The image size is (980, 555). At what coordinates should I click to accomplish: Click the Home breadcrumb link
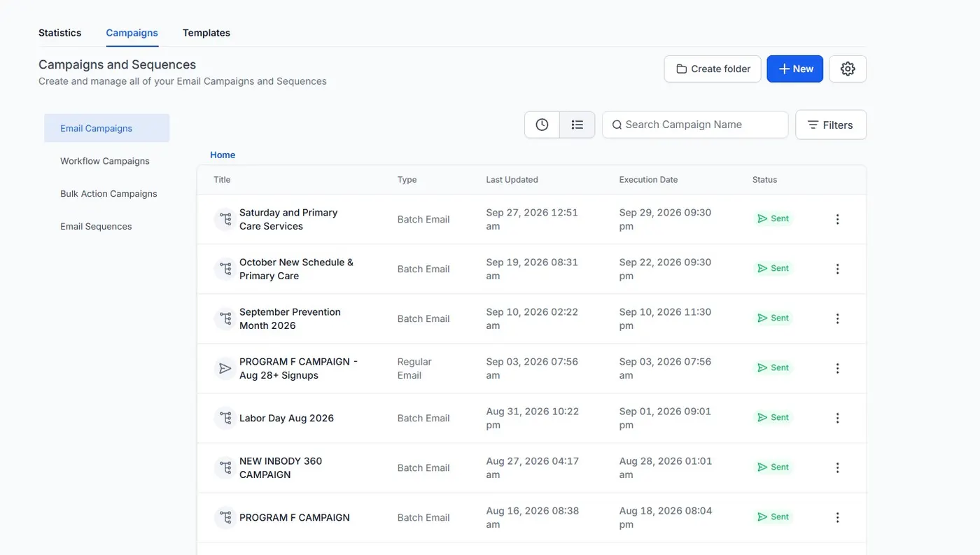click(223, 155)
